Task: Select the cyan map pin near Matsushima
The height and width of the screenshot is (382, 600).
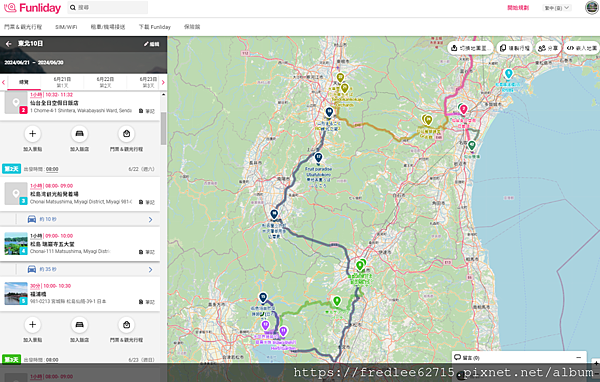Action: point(509,73)
